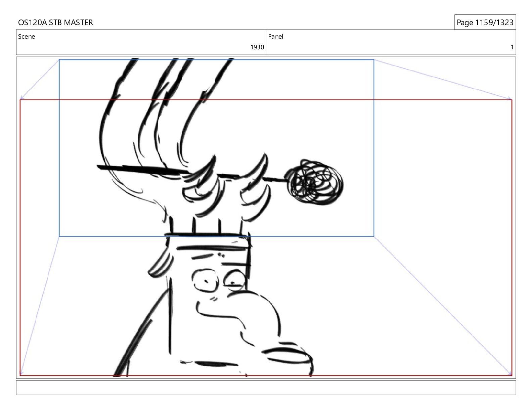
Task: Click the scene number 1930
Action: [x=257, y=47]
